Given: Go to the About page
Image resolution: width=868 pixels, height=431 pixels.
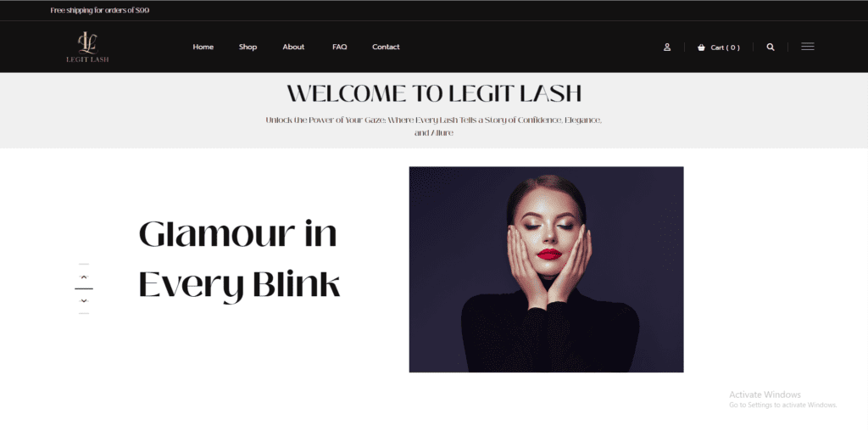Looking at the screenshot, I should [293, 48].
